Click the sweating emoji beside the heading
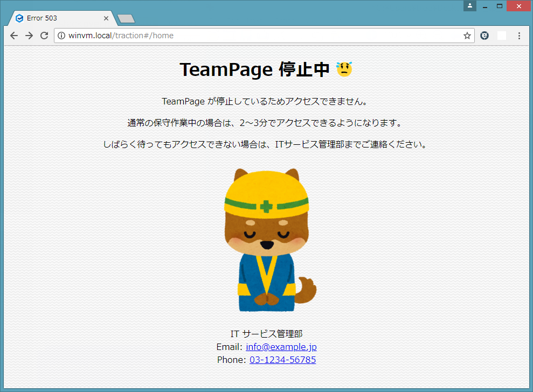The height and width of the screenshot is (392, 533). (344, 69)
